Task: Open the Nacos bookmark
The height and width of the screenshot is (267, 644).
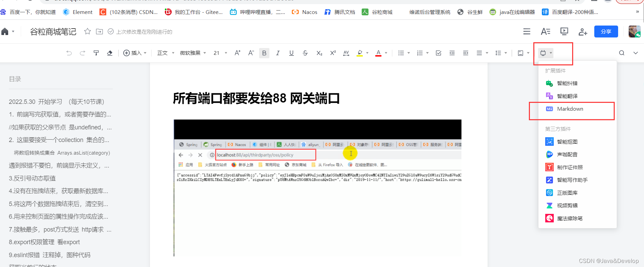Action: coord(304,12)
